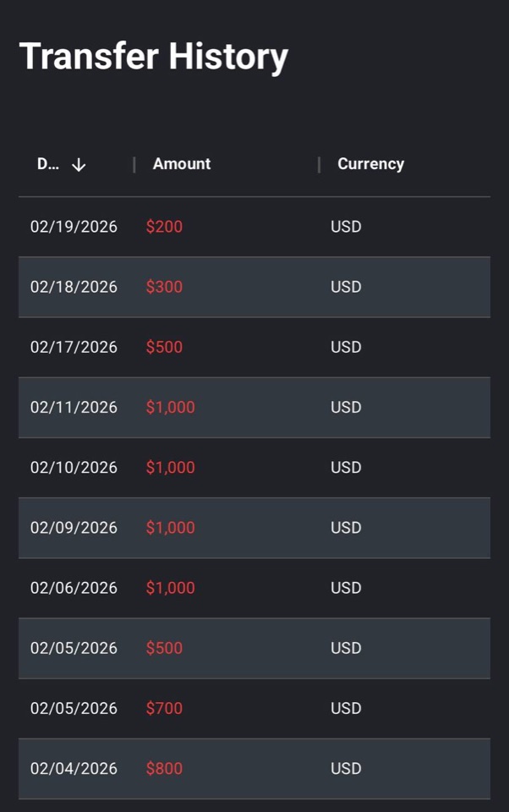This screenshot has height=812, width=509.
Task: Select the 02/09/2026 transfer row
Action: pos(254,528)
